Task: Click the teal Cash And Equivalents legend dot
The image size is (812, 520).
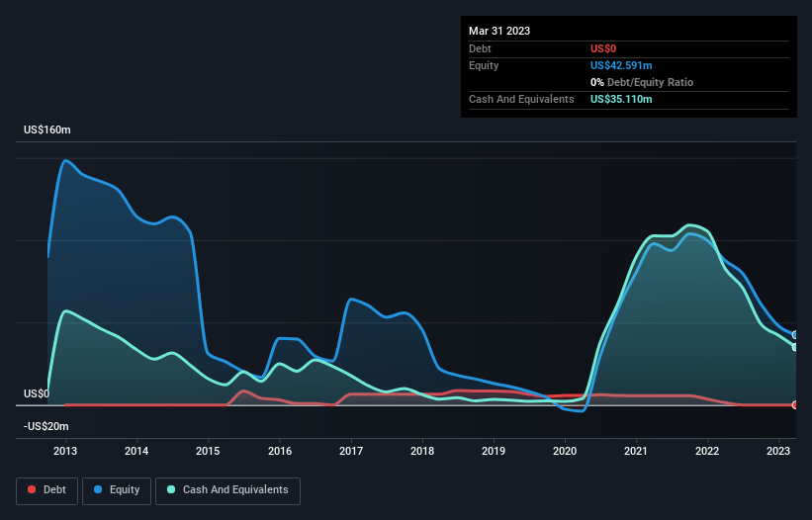Action: [171, 489]
